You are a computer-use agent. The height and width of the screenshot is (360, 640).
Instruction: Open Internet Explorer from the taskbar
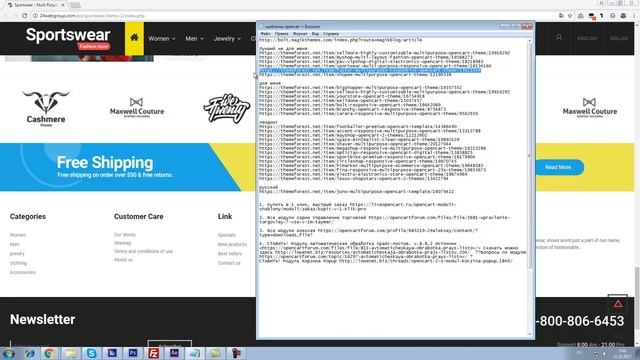click(29, 353)
